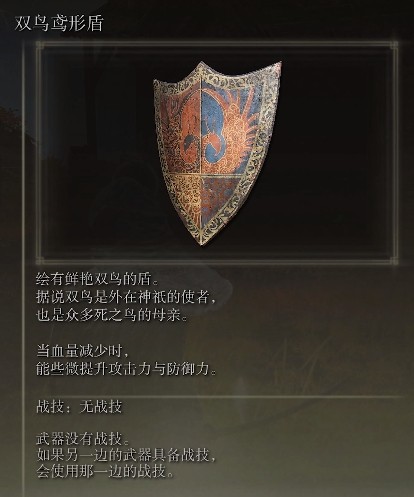Viewport: 414px width, 497px height.
Task: Click the text 当血量减少时
Action: coord(82,350)
